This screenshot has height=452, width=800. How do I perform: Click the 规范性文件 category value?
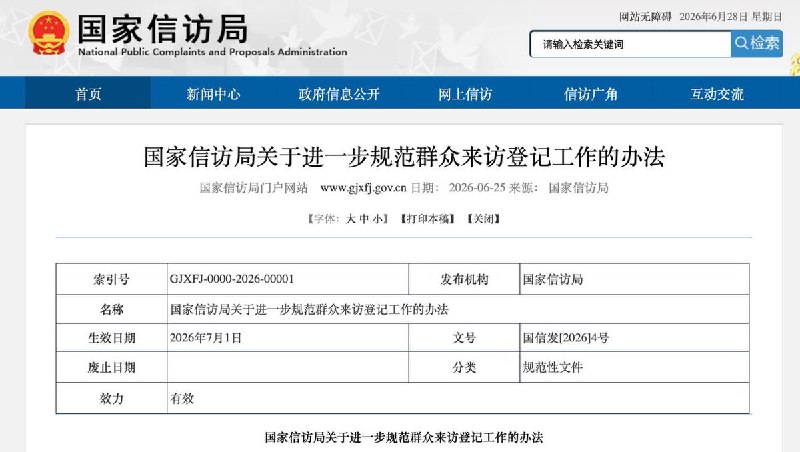[553, 367]
